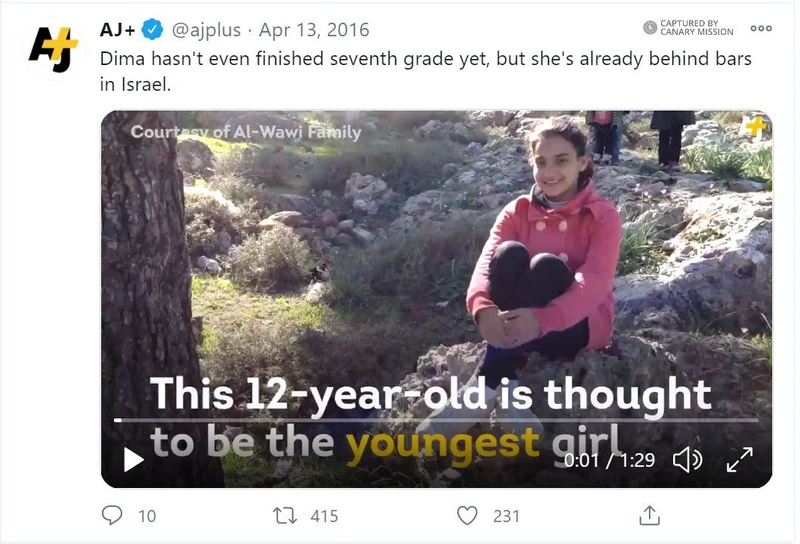The height and width of the screenshot is (544, 800).
Task: Open the AJ+ account name link
Action: 117,30
